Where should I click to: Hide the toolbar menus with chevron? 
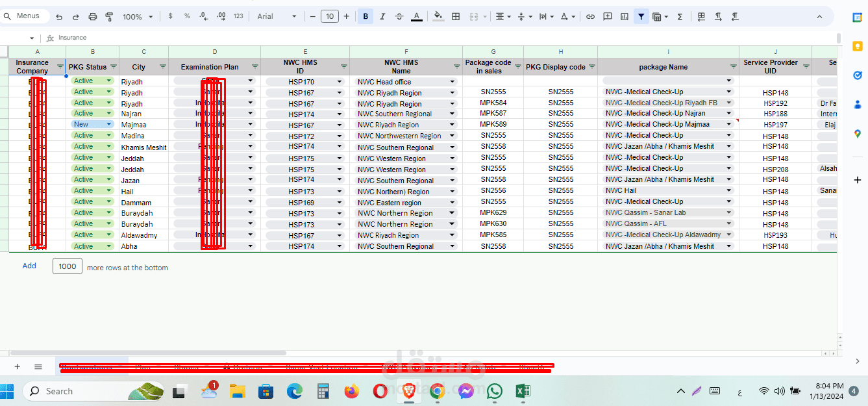[x=820, y=17]
